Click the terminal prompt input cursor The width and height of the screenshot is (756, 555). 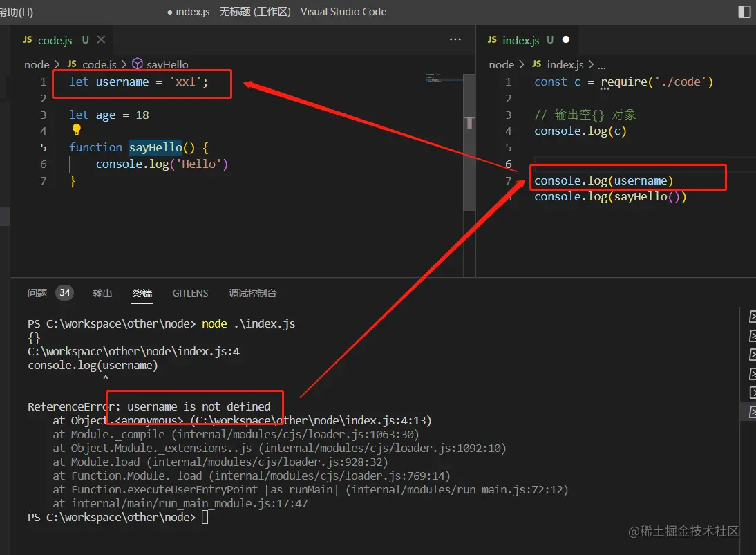coord(205,518)
